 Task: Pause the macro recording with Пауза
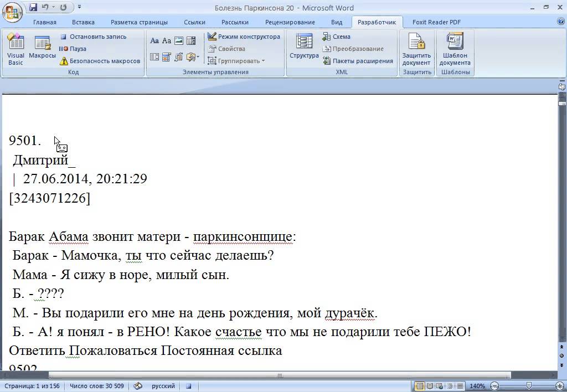(73, 49)
